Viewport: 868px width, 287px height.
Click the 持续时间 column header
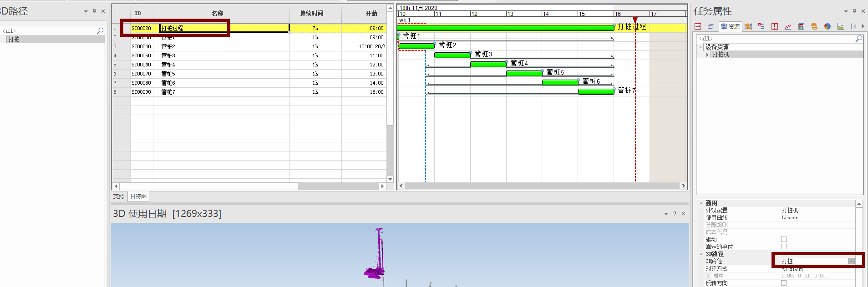click(312, 14)
